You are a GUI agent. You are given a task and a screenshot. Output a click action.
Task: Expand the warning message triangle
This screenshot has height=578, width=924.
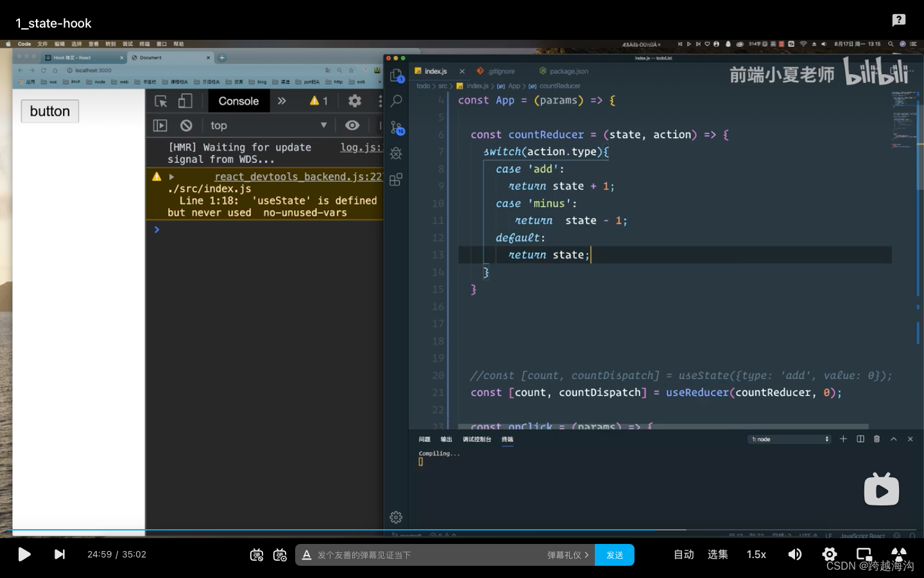pyautogui.click(x=171, y=177)
